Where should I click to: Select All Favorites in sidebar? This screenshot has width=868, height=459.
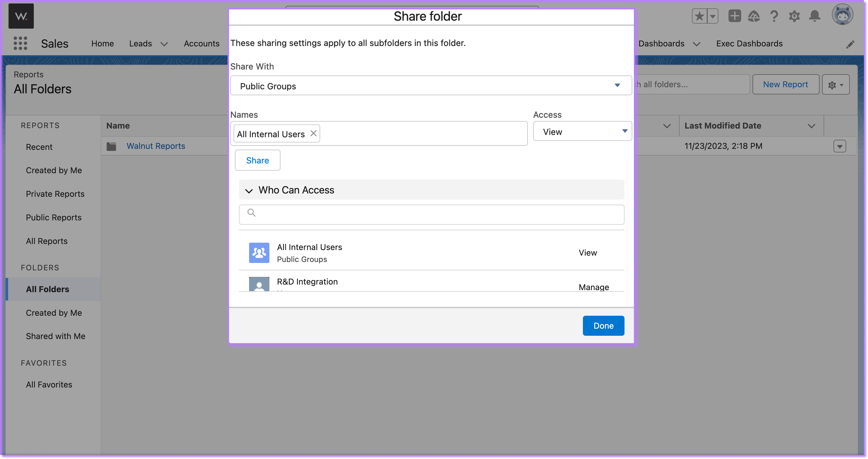point(49,385)
